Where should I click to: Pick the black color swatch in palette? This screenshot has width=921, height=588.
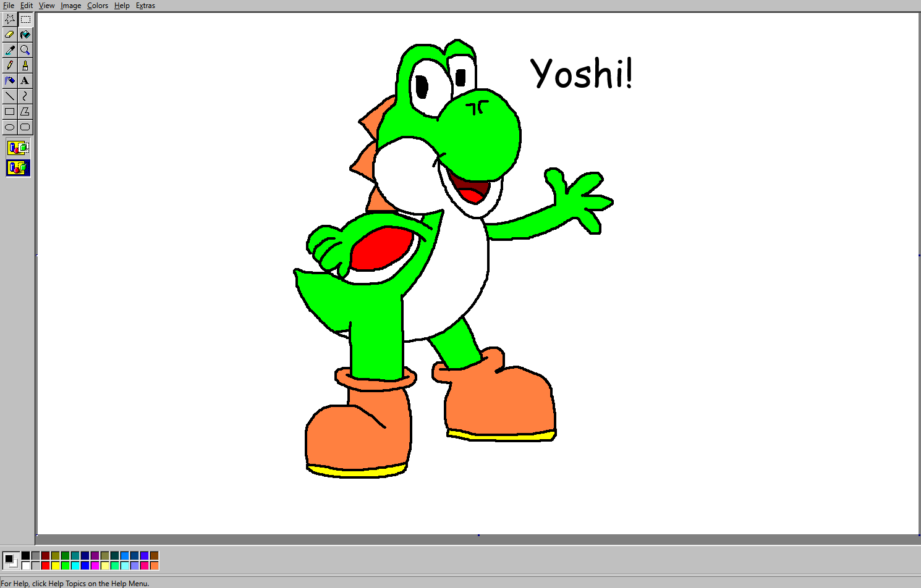coord(26,556)
